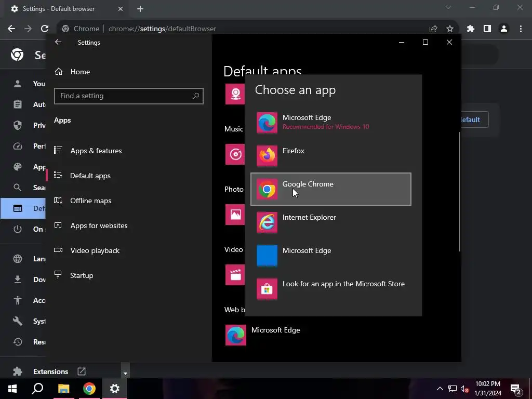Go to Settings Home

tap(72, 72)
